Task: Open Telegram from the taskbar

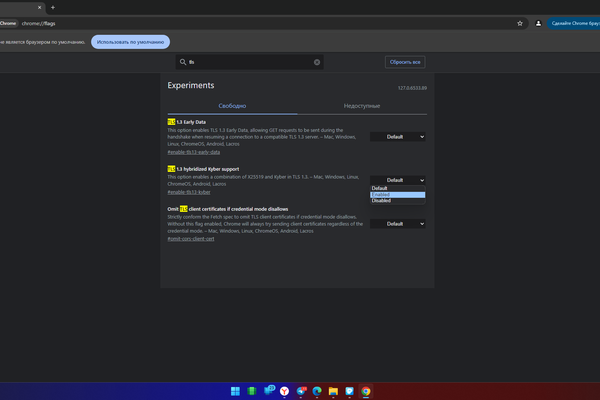Action: point(301,391)
